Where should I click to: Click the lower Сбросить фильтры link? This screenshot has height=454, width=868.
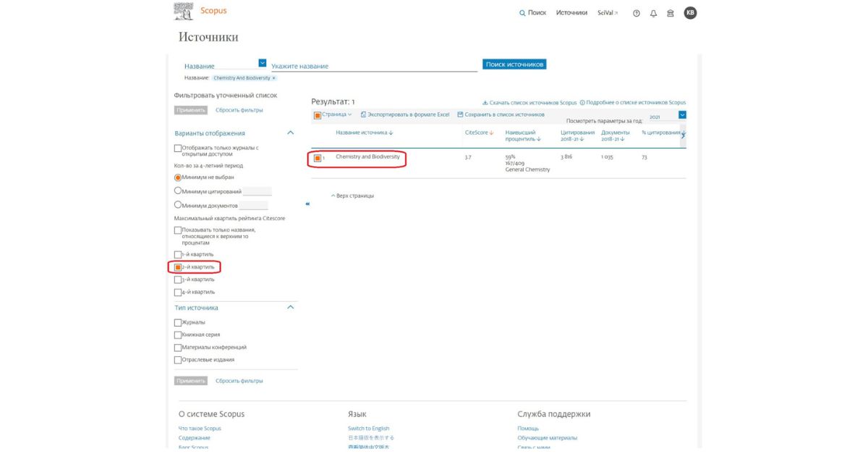[239, 381]
